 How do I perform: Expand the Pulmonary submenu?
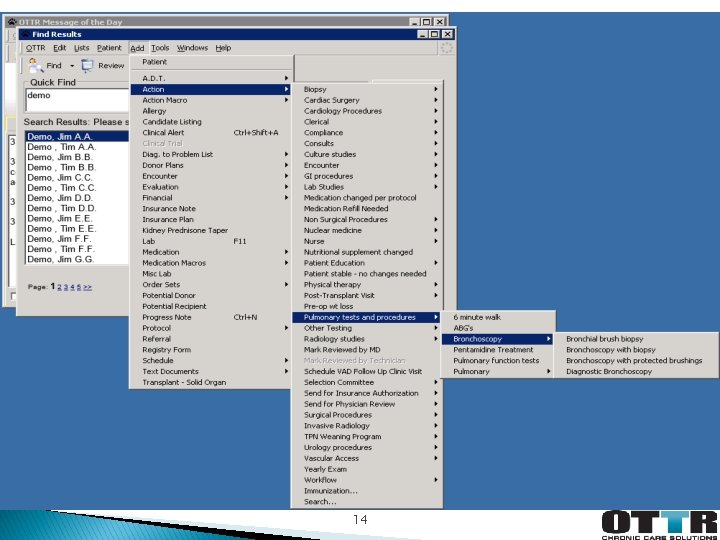[497, 371]
